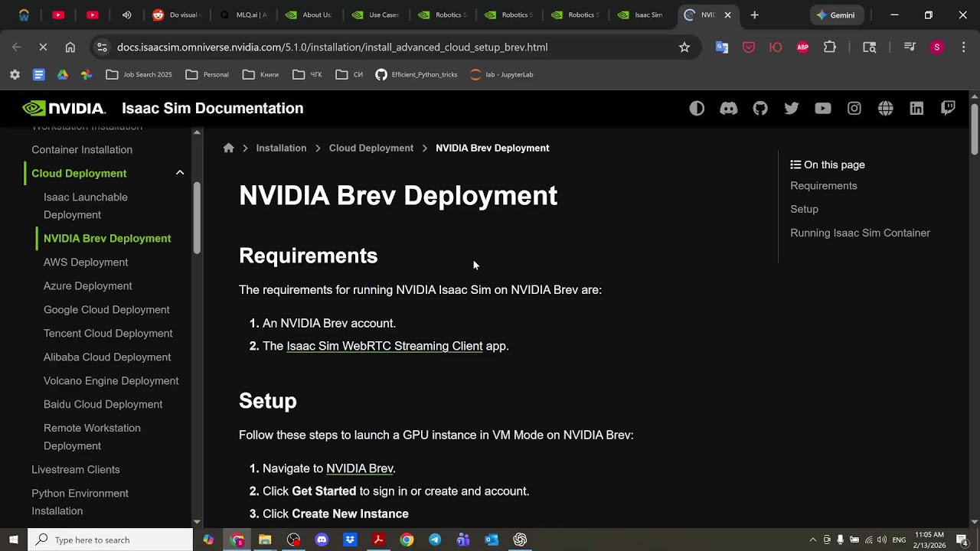Image resolution: width=980 pixels, height=551 pixels.
Task: Go to the browser home page
Action: coord(70,47)
